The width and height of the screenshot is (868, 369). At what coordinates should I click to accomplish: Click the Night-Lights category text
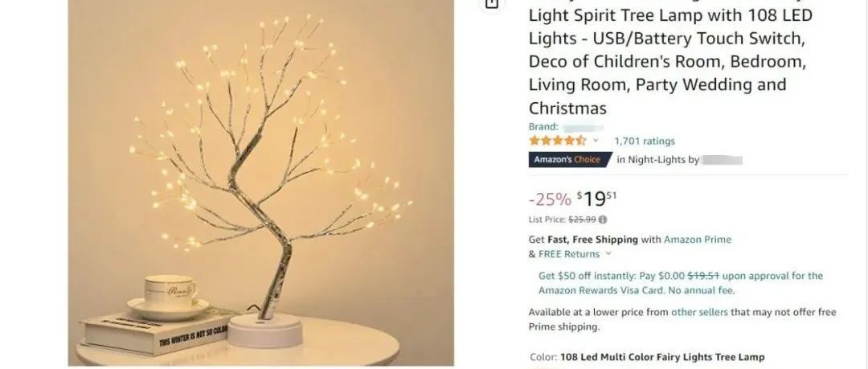tap(657, 160)
